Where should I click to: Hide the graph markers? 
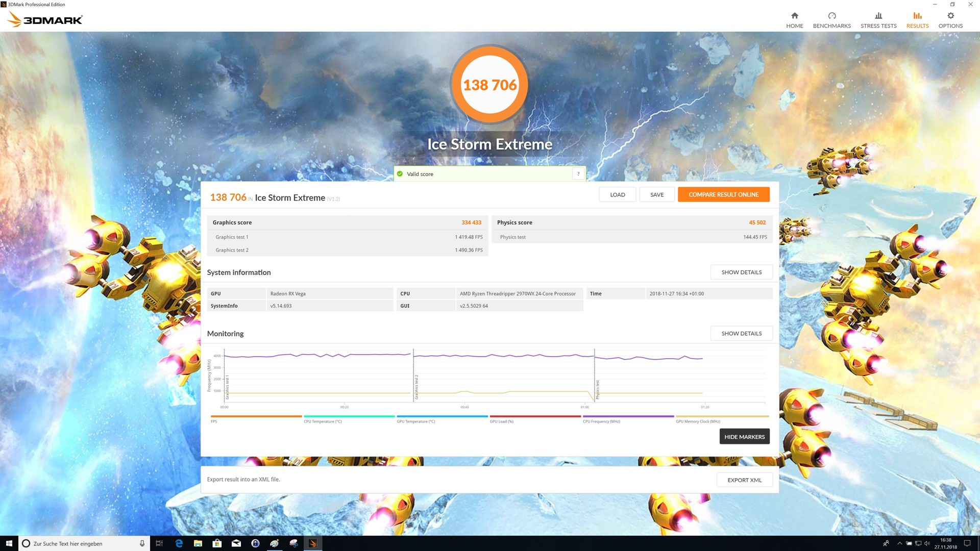tap(744, 437)
